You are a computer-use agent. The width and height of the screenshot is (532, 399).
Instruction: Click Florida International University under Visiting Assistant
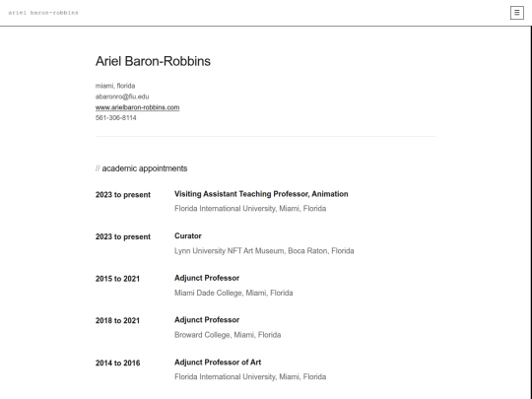pos(250,209)
